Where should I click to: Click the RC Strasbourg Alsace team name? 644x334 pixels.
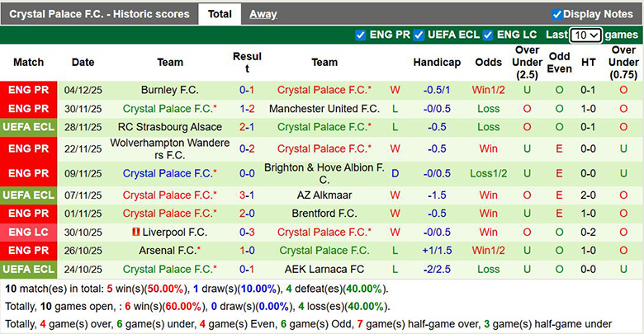170,127
